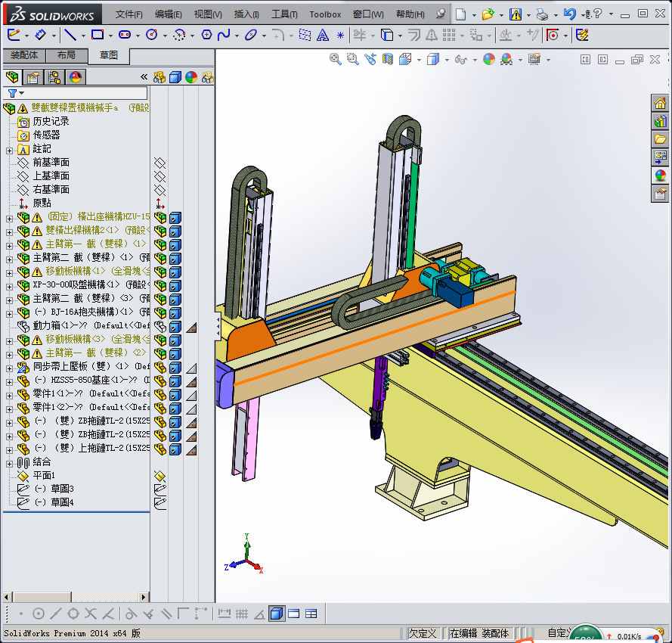672x643 pixels.
Task: Click the Rapid Sketch icon
Action: click(x=582, y=35)
